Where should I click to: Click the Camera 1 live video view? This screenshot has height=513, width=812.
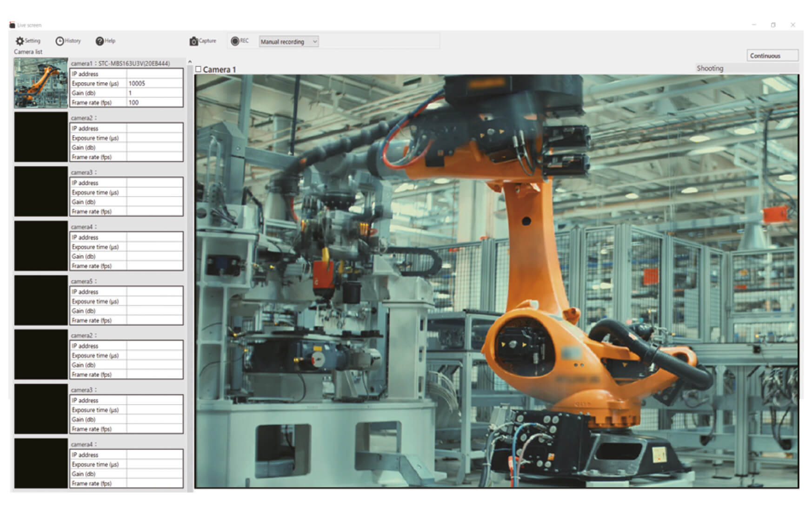497,281
